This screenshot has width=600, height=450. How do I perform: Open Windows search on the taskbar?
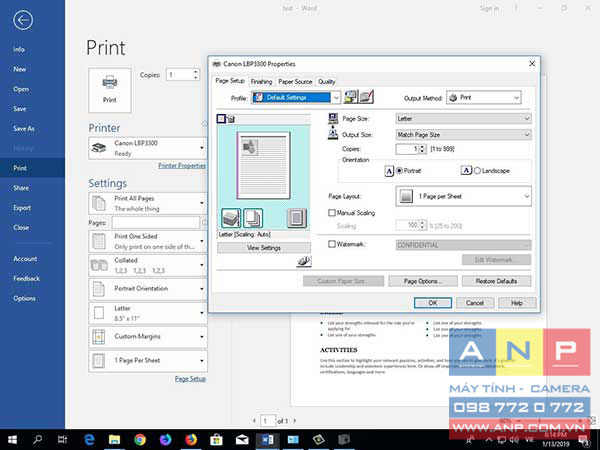click(x=38, y=440)
